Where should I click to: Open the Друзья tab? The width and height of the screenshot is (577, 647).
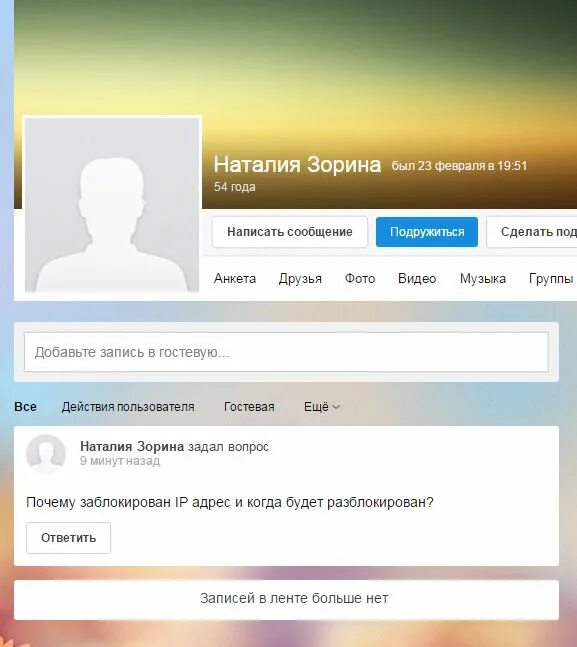tap(300, 279)
